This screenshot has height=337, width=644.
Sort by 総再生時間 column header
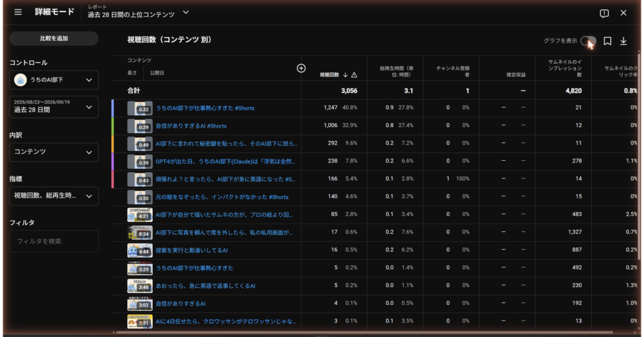tap(396, 72)
